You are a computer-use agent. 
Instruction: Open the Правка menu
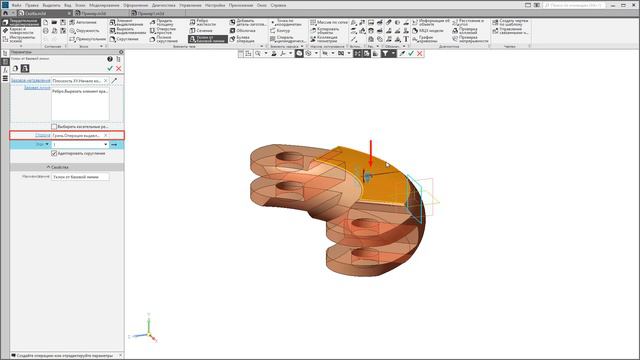(32, 5)
